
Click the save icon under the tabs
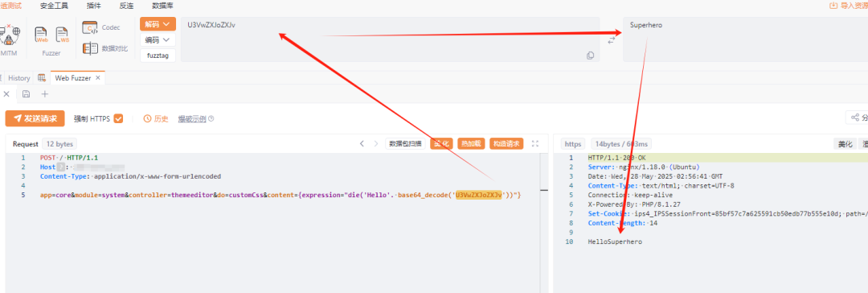pos(26,94)
